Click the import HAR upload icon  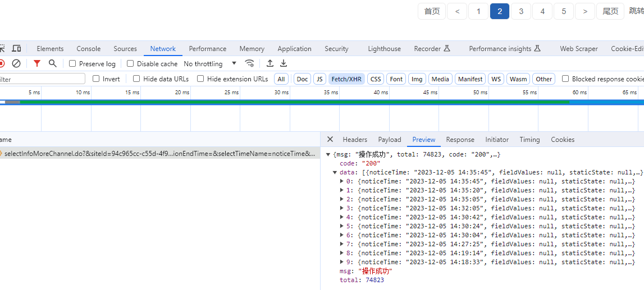[270, 63]
